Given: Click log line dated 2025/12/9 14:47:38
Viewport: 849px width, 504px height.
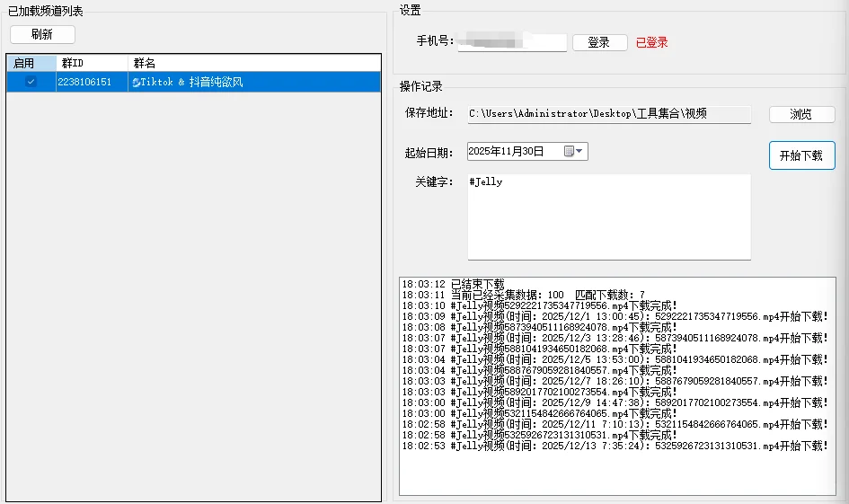Looking at the screenshot, I should pyautogui.click(x=615, y=402).
